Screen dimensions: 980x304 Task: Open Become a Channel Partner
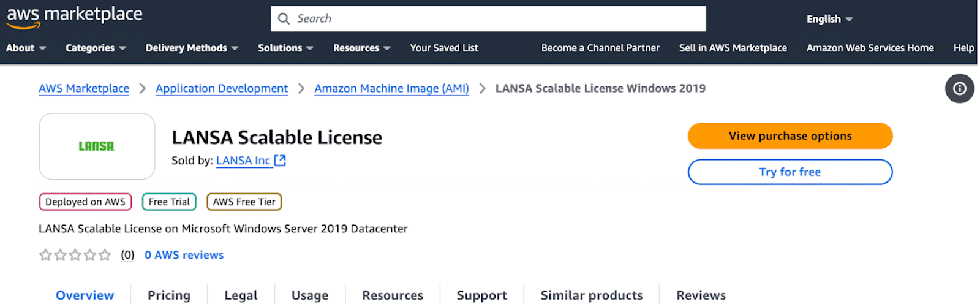point(600,48)
